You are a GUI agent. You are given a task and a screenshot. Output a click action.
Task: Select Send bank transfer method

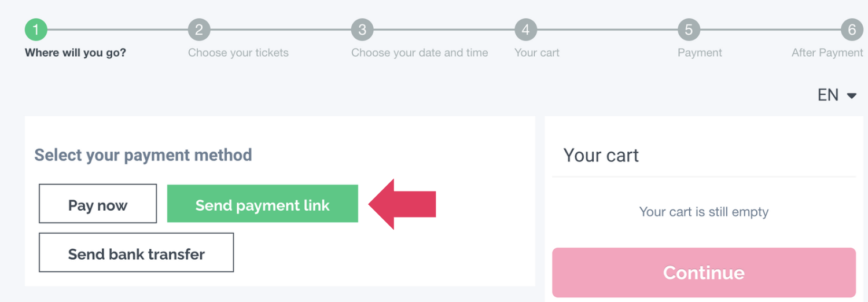coord(137,252)
